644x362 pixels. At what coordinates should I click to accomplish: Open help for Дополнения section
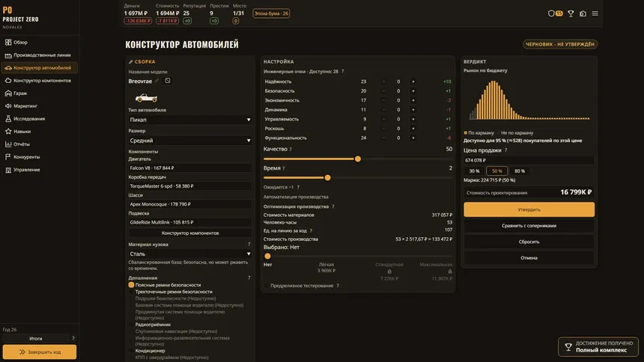(x=249, y=278)
